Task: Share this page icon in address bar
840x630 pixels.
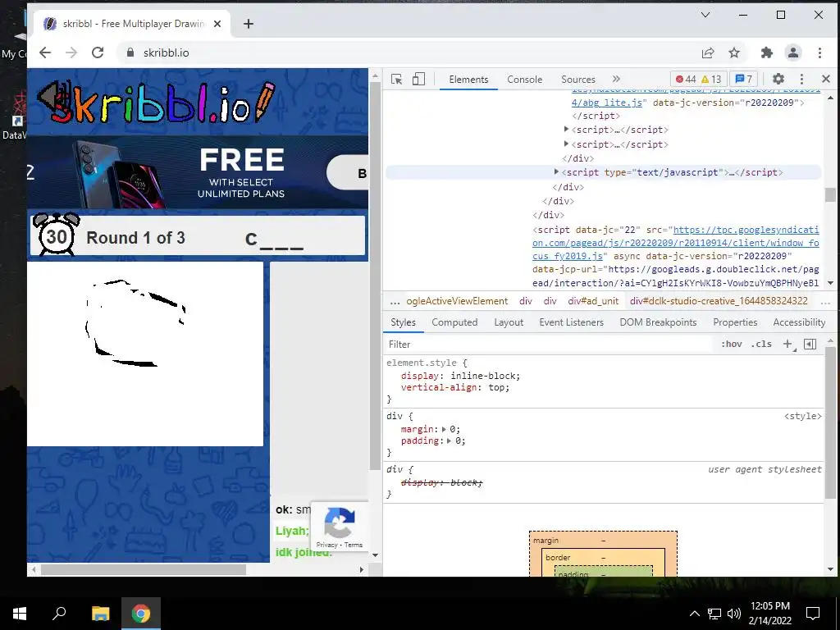Action: 708,52
